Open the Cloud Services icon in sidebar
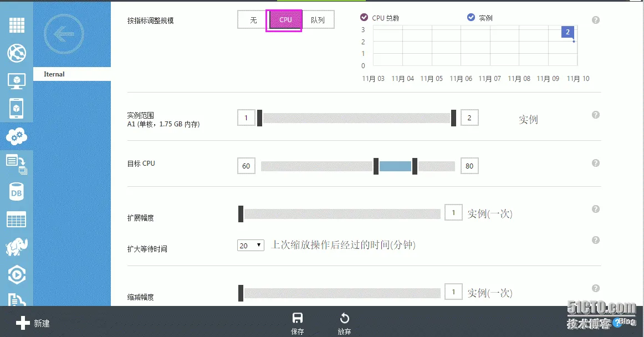644x337 pixels. point(17,136)
